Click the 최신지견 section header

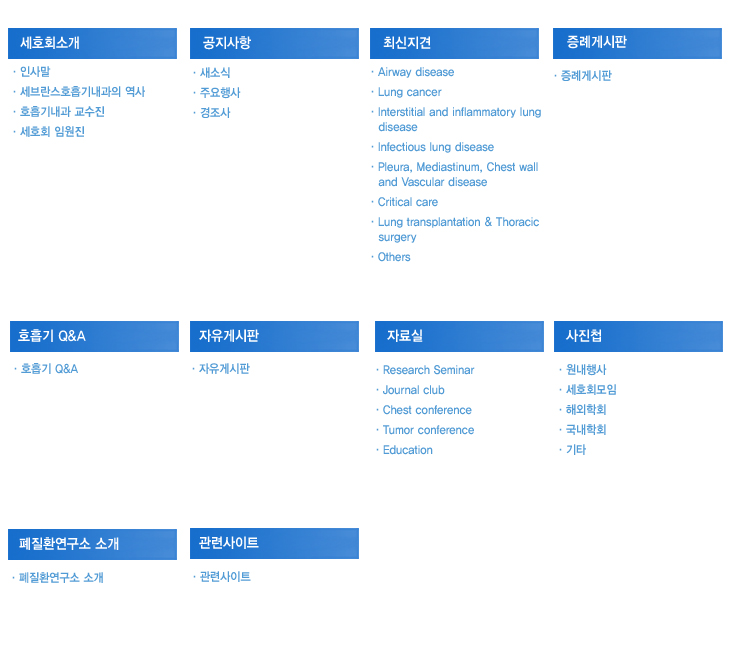[x=454, y=43]
